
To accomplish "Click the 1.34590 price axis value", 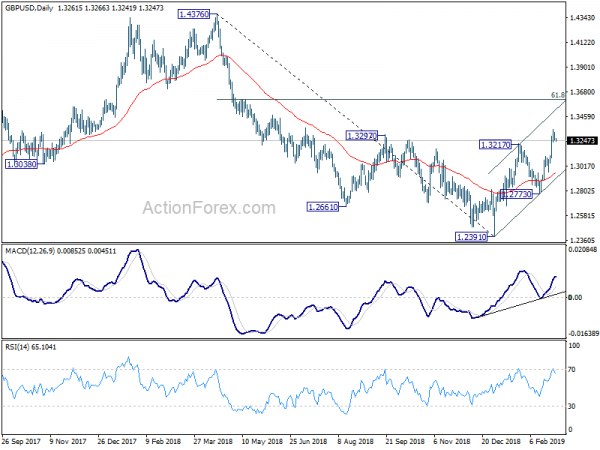I will 582,117.
